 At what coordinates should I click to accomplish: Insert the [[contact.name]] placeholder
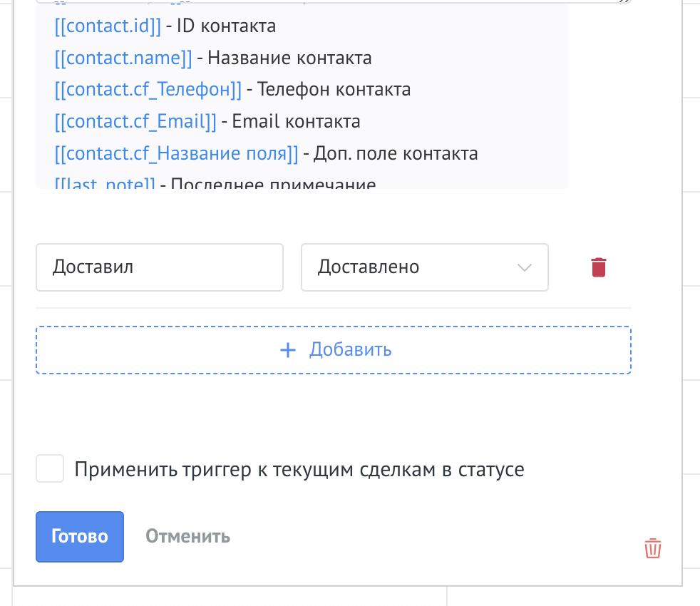pyautogui.click(x=123, y=58)
